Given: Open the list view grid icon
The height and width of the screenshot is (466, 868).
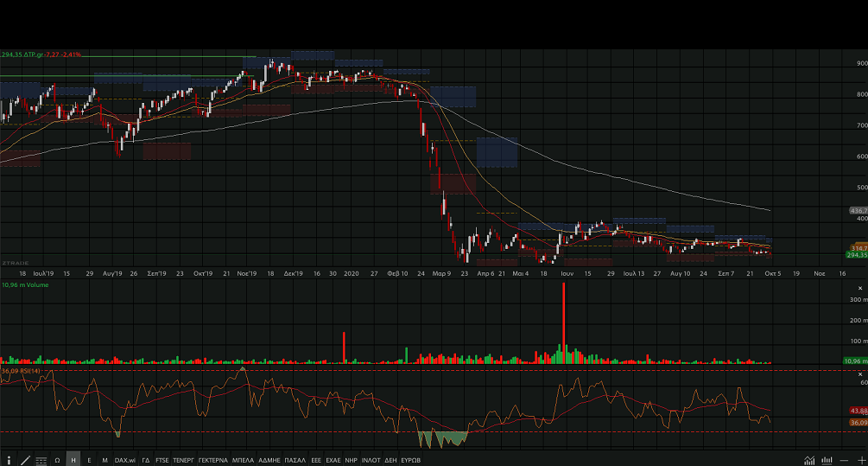Looking at the screenshot, I should (41, 460).
